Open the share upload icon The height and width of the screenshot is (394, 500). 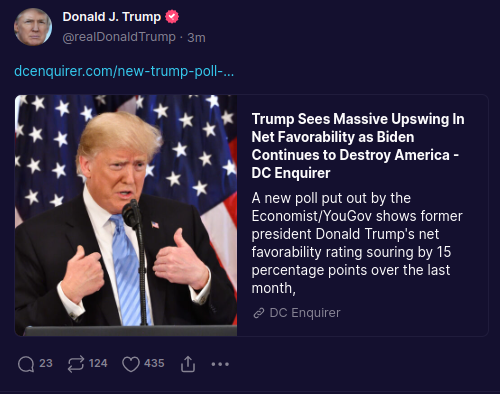(188, 364)
